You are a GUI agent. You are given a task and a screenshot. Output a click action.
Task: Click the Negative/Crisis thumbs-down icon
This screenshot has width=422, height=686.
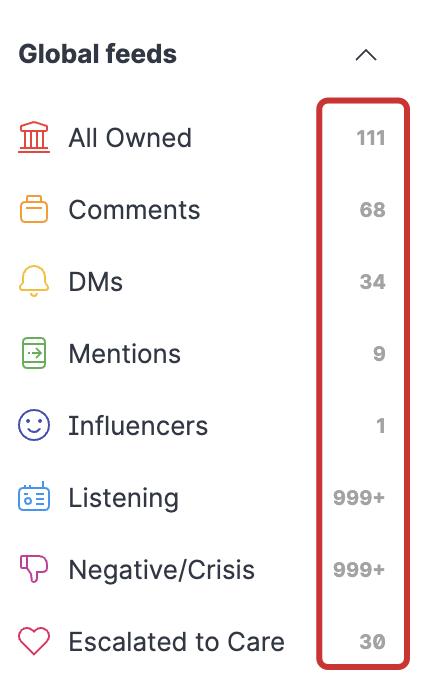pyautogui.click(x=34, y=569)
